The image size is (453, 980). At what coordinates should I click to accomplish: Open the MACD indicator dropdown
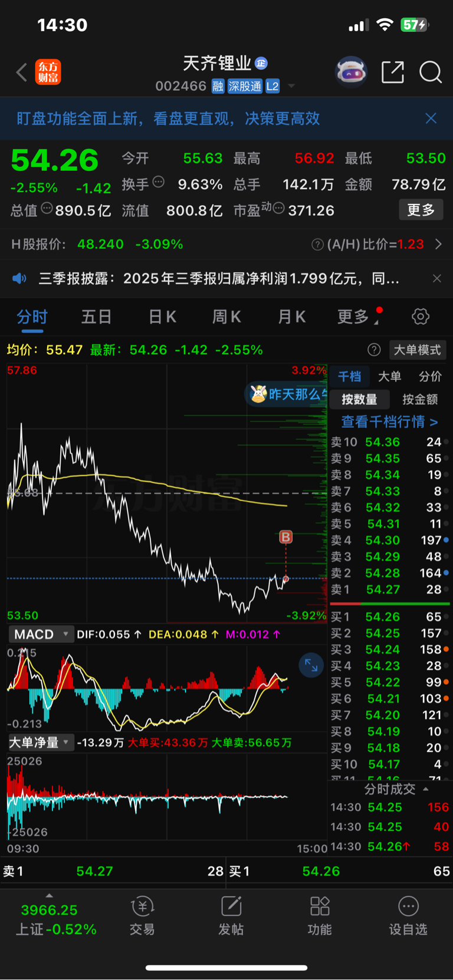pos(41,634)
